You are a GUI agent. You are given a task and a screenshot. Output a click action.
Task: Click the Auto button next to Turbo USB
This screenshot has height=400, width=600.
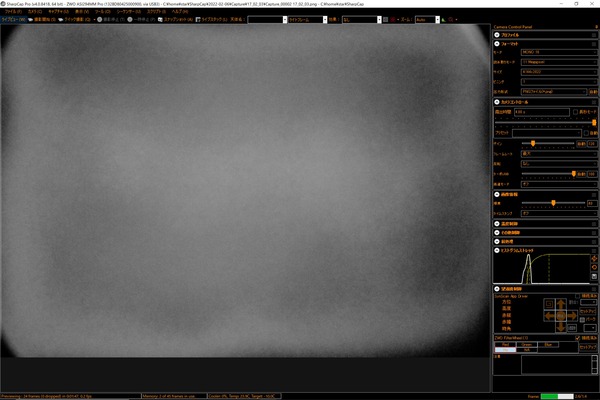tap(581, 174)
